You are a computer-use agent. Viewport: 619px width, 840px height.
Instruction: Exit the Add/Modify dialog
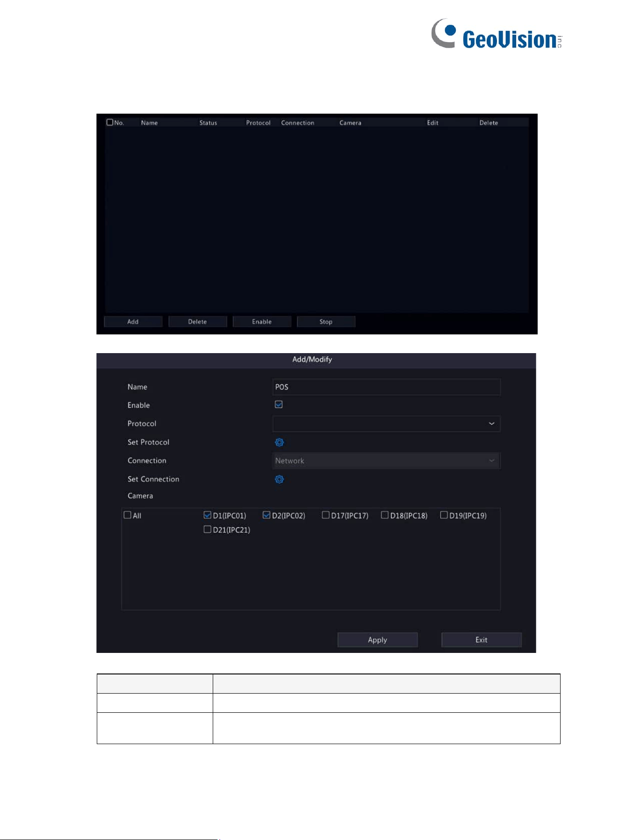(481, 640)
